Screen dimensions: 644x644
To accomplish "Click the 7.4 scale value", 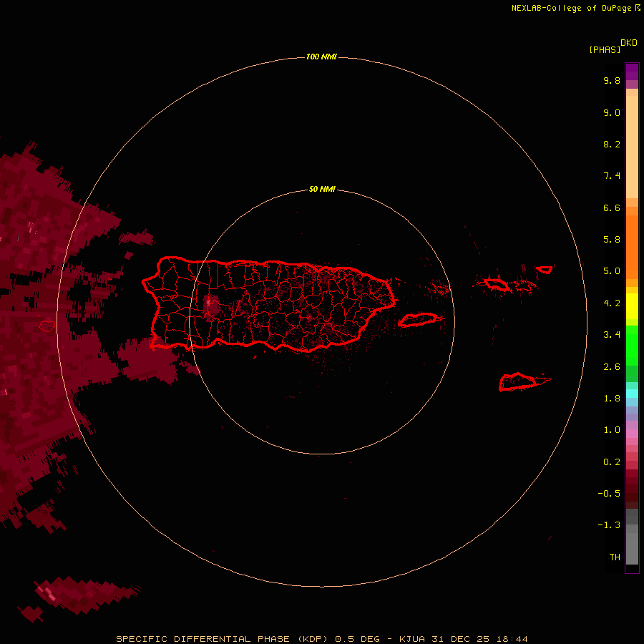I will (x=612, y=176).
